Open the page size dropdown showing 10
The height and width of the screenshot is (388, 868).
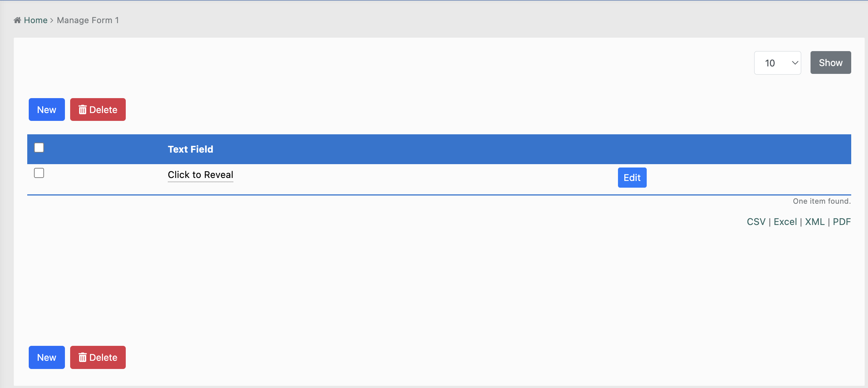point(777,63)
